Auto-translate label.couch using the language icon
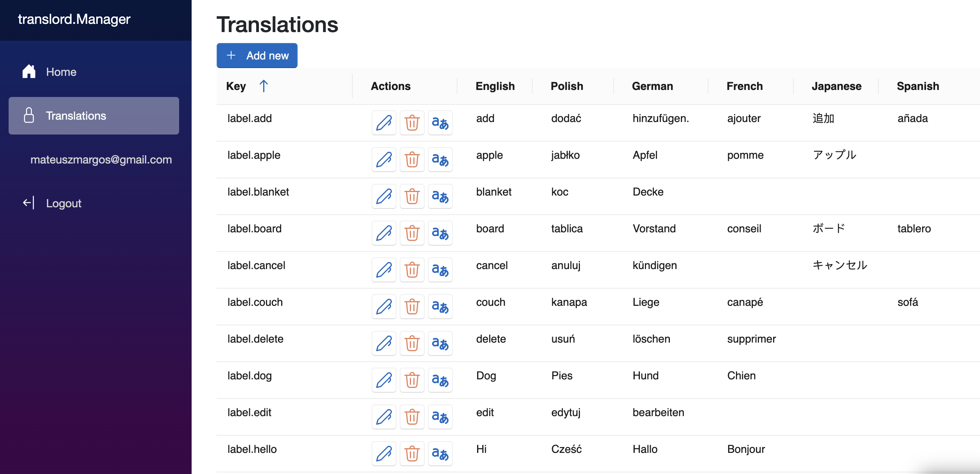Image resolution: width=980 pixels, height=474 pixels. coord(440,307)
